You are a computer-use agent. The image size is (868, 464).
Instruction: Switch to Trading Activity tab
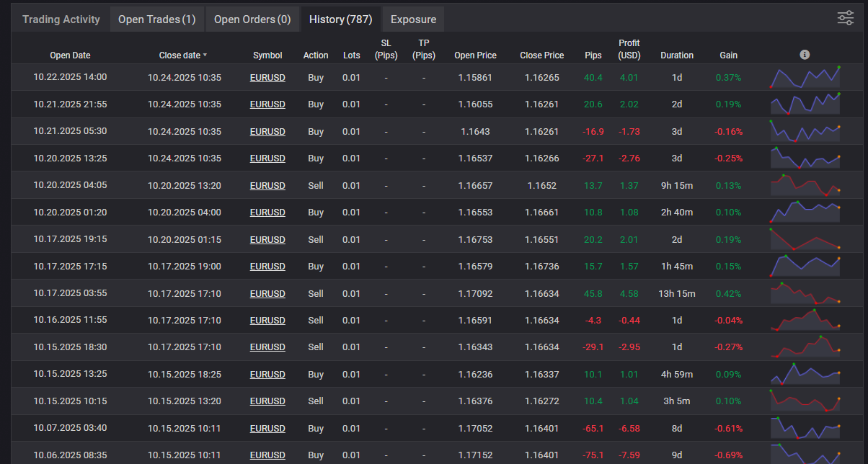pyautogui.click(x=61, y=19)
